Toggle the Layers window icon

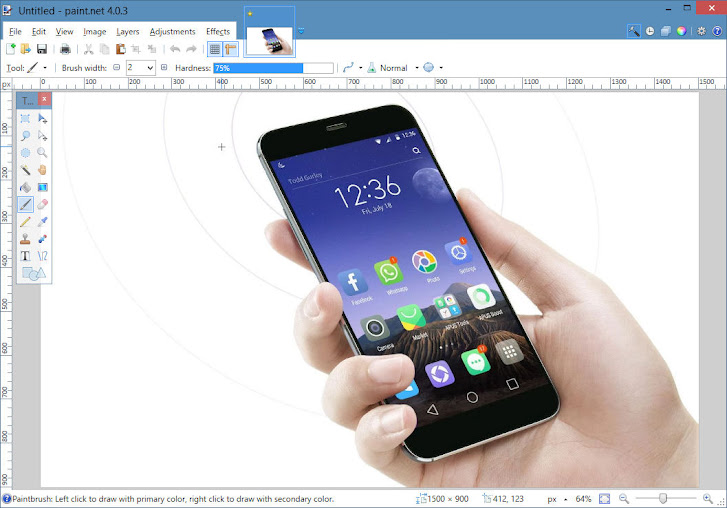coord(666,31)
